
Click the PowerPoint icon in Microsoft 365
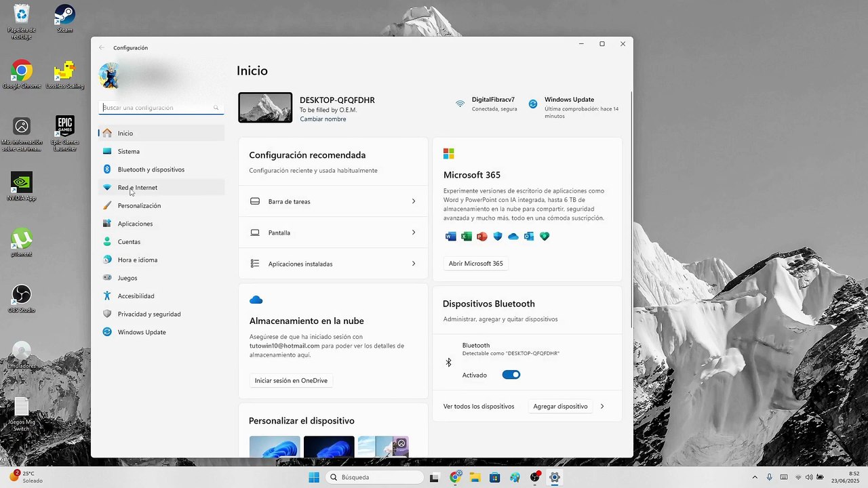[x=482, y=237]
